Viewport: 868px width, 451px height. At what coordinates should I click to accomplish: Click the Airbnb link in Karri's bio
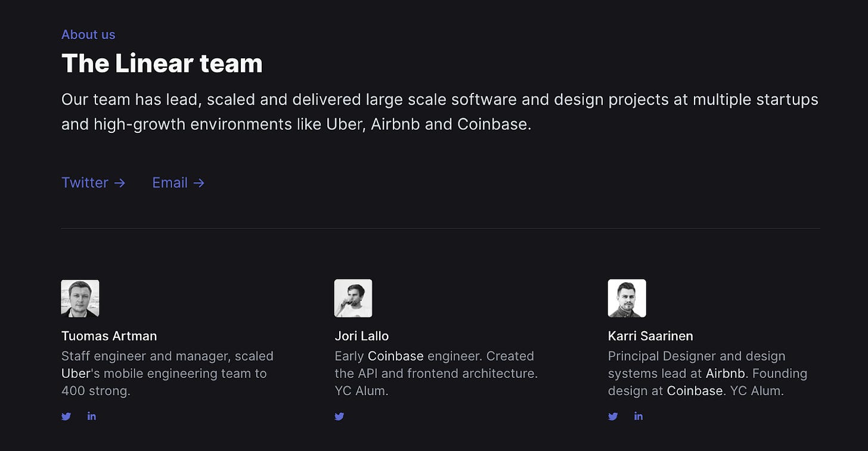click(726, 374)
